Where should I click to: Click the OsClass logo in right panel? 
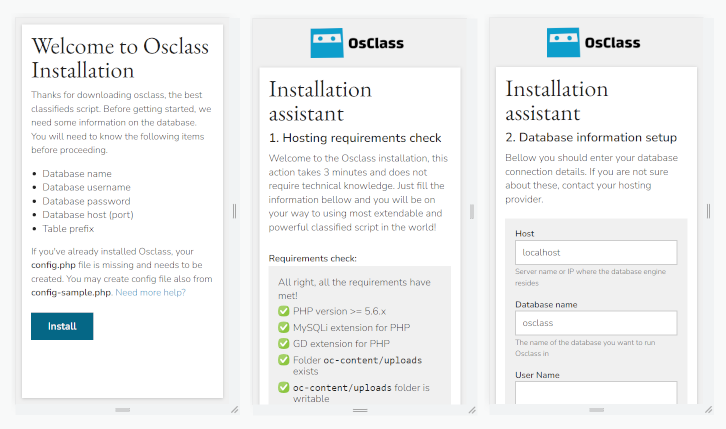594,43
